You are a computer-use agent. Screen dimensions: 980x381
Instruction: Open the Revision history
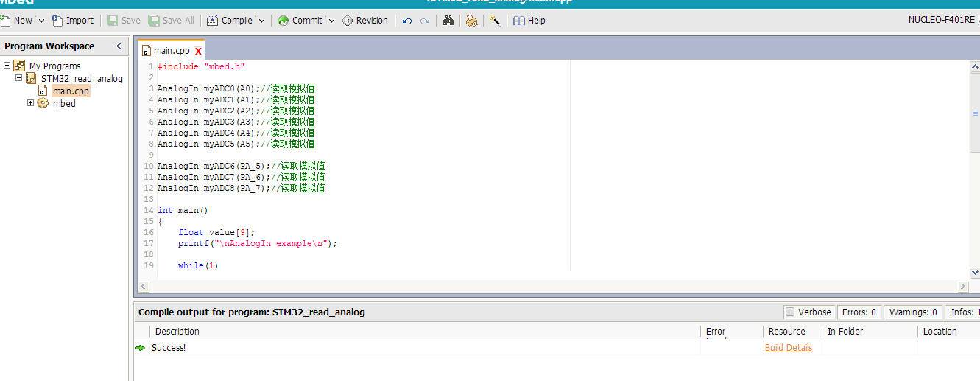click(x=365, y=21)
